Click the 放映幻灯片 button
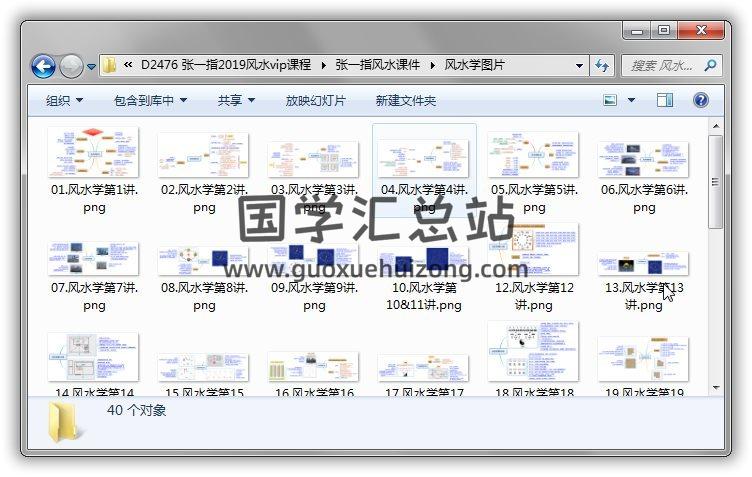Image resolution: width=752 pixels, height=477 pixels. click(x=316, y=100)
